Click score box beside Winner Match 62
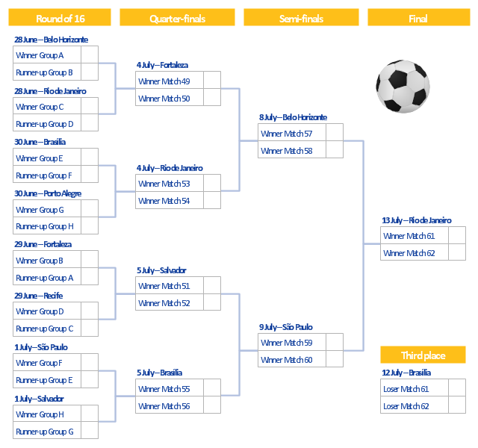 [457, 252]
